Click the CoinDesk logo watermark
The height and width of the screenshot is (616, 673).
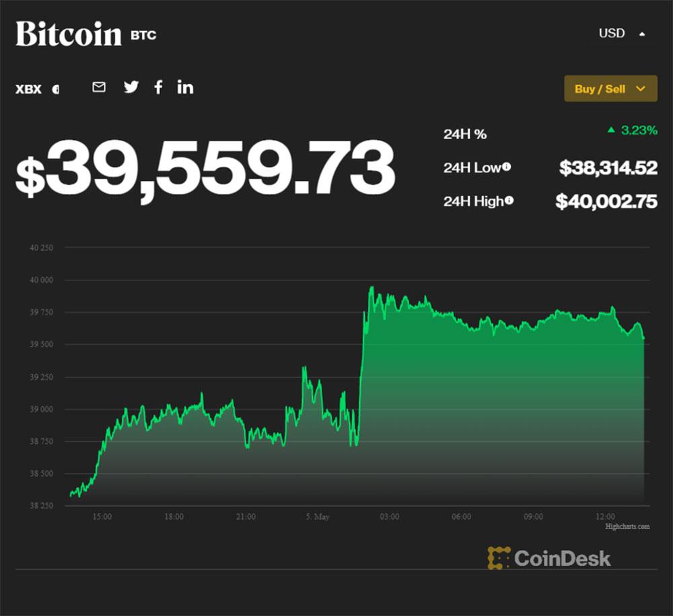549,557
